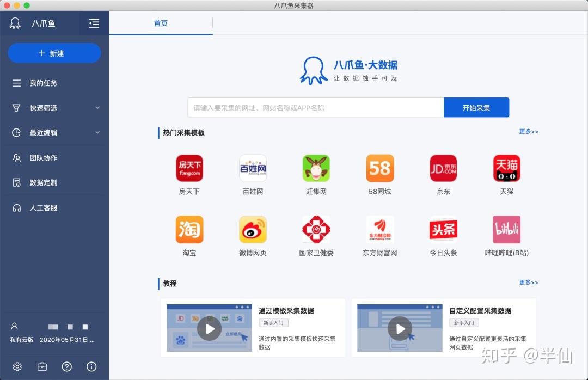
Task: Click the 开始采集 button
Action: (476, 108)
